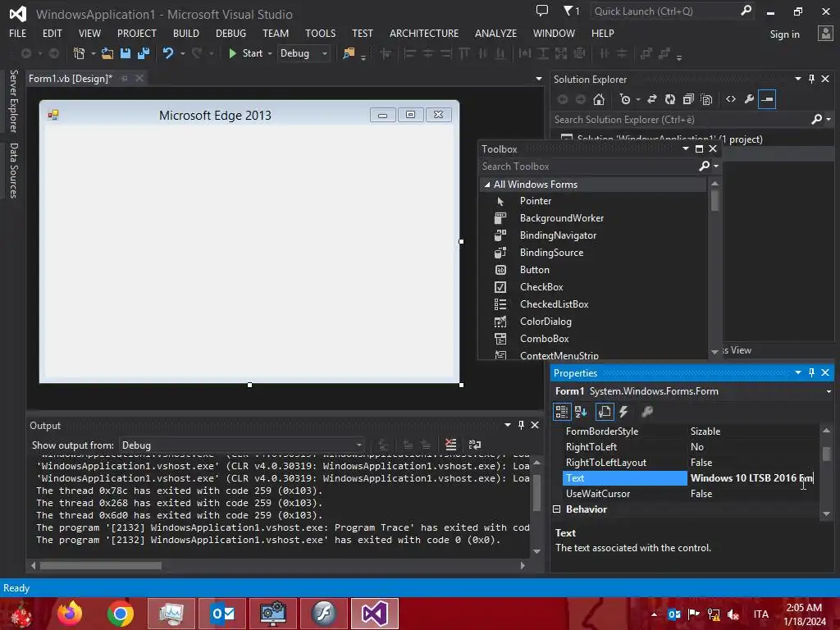
Task: Click the feedback chat icon in title bar
Action: 542,11
